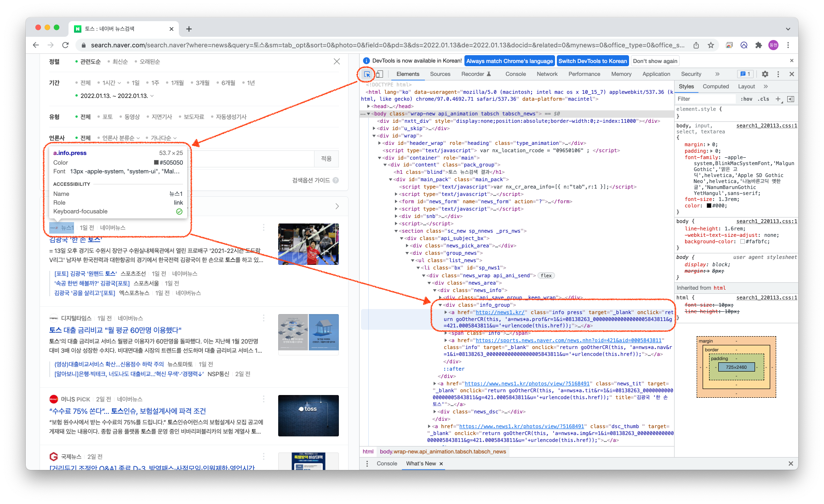Image resolution: width=824 pixels, height=504 pixels.
Task: Click the black #000 color swatch
Action: (709, 206)
